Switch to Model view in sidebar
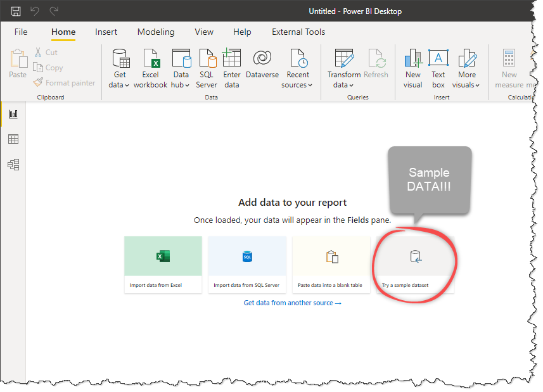Viewport: 543px width, 392px height. pos(13,165)
